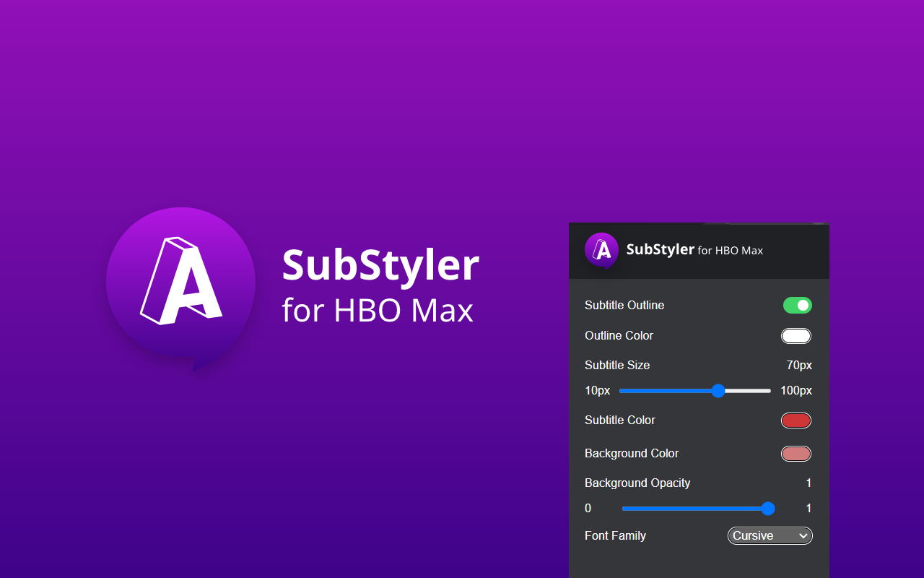Click the 'Outline Color' label
Viewport: 924px width, 578px height.
[619, 336]
